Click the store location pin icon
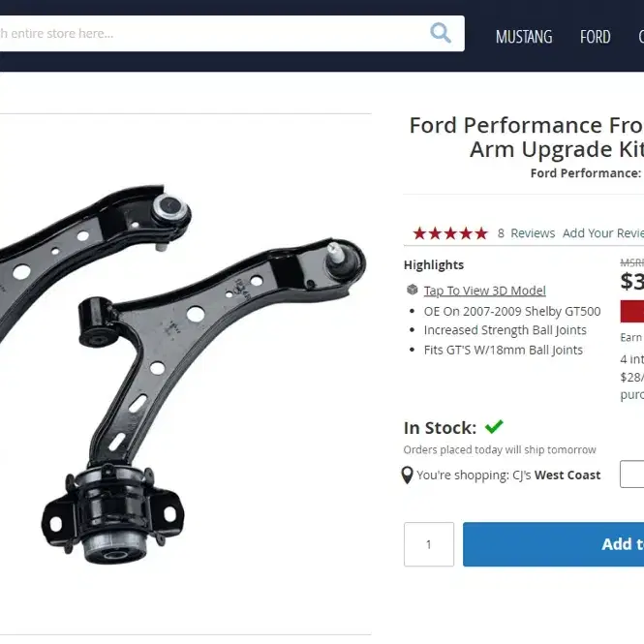 click(407, 475)
